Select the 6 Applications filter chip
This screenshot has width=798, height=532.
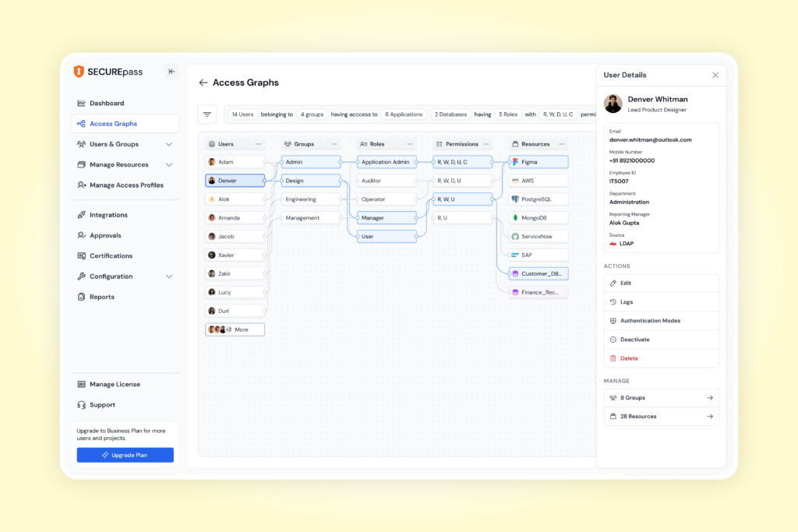click(x=404, y=115)
